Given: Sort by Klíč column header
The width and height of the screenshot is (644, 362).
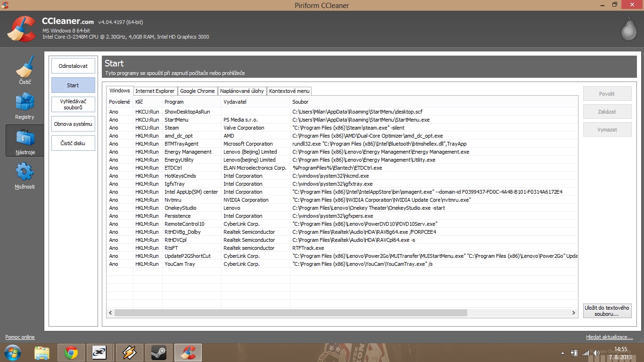Looking at the screenshot, I should tap(148, 102).
